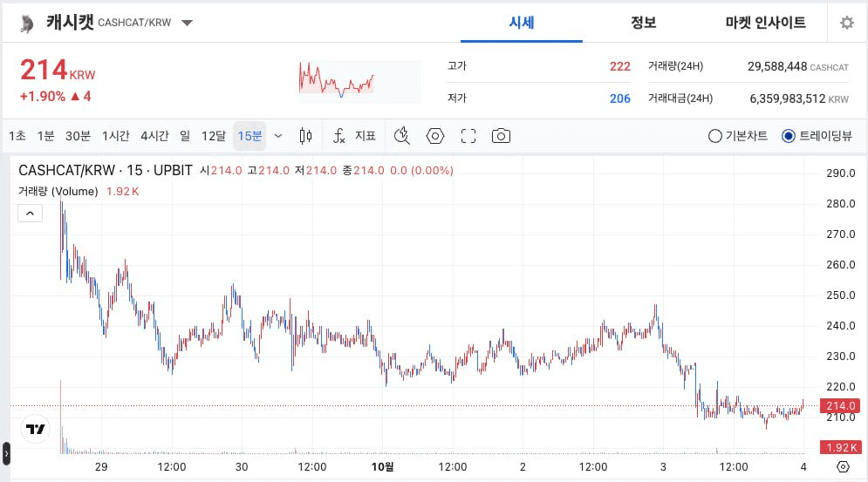This screenshot has height=482, width=868.
Task: Click the 고가 value 222
Action: click(620, 66)
